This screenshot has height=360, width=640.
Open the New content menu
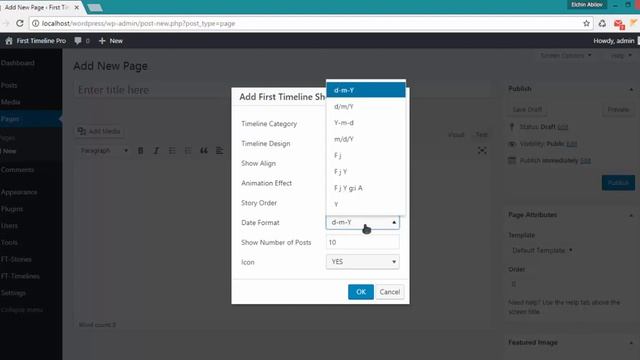111,41
